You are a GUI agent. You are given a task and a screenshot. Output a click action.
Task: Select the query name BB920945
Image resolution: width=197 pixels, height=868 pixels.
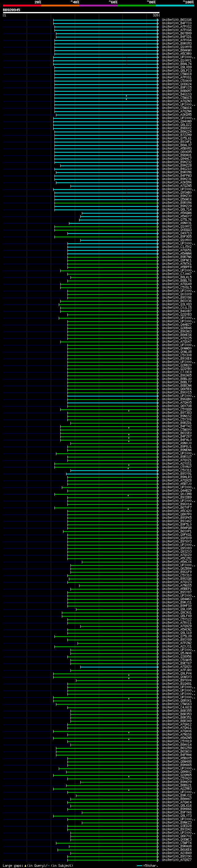click(11, 10)
